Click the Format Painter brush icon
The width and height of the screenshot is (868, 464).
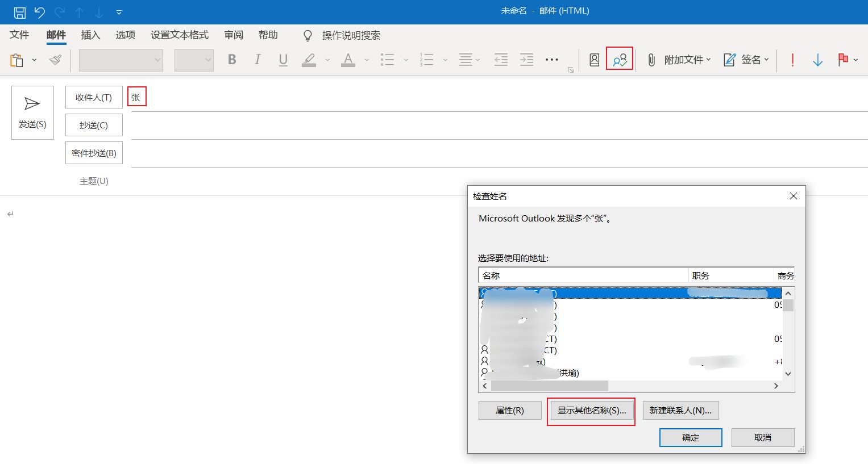pos(55,60)
